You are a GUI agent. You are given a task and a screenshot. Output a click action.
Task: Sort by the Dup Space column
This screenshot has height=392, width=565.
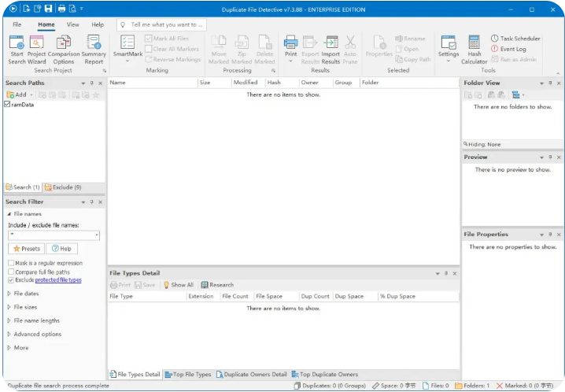coord(355,296)
